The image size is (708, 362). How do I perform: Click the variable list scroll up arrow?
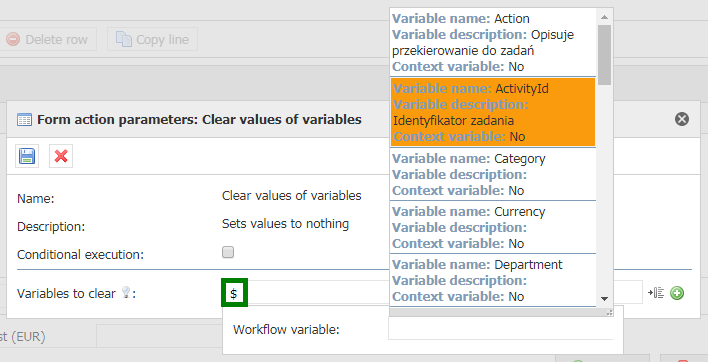click(x=605, y=17)
